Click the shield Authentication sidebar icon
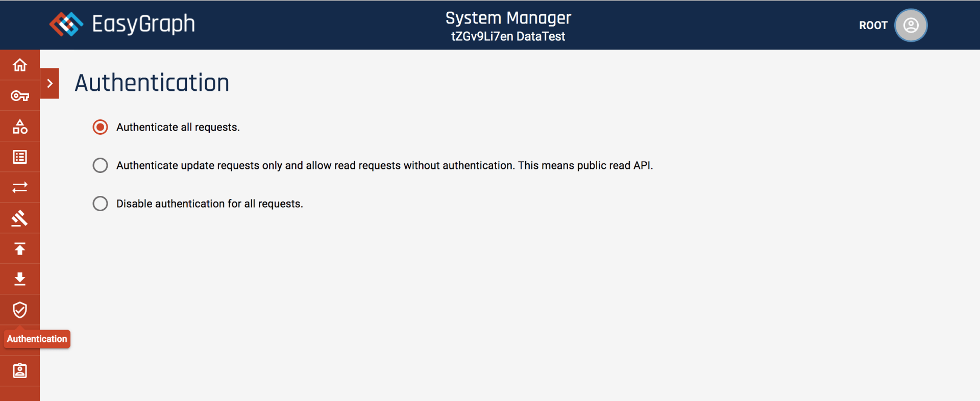This screenshot has width=980, height=401. tap(20, 310)
